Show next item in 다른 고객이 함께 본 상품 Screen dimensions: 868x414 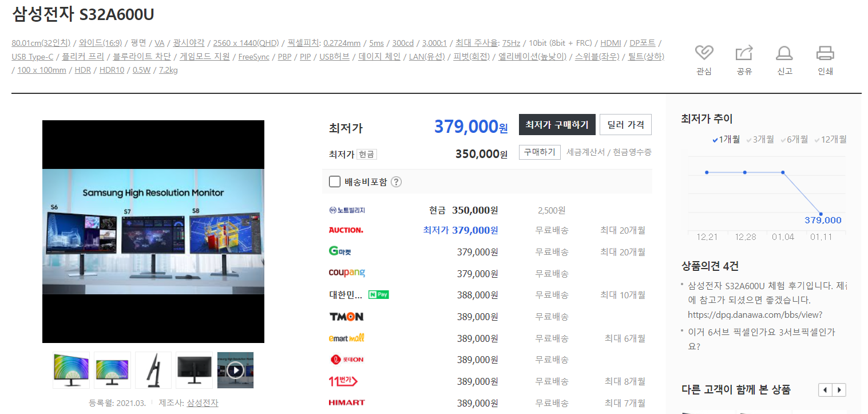coord(839,390)
